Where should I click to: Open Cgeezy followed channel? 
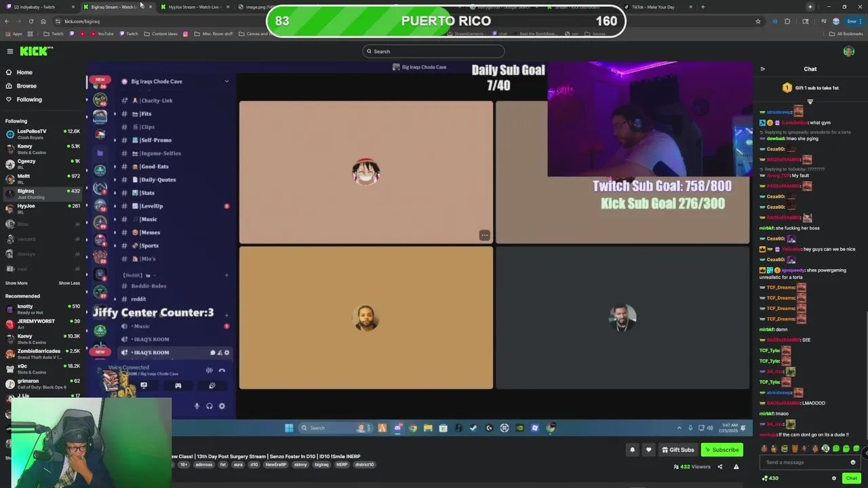[x=43, y=163]
